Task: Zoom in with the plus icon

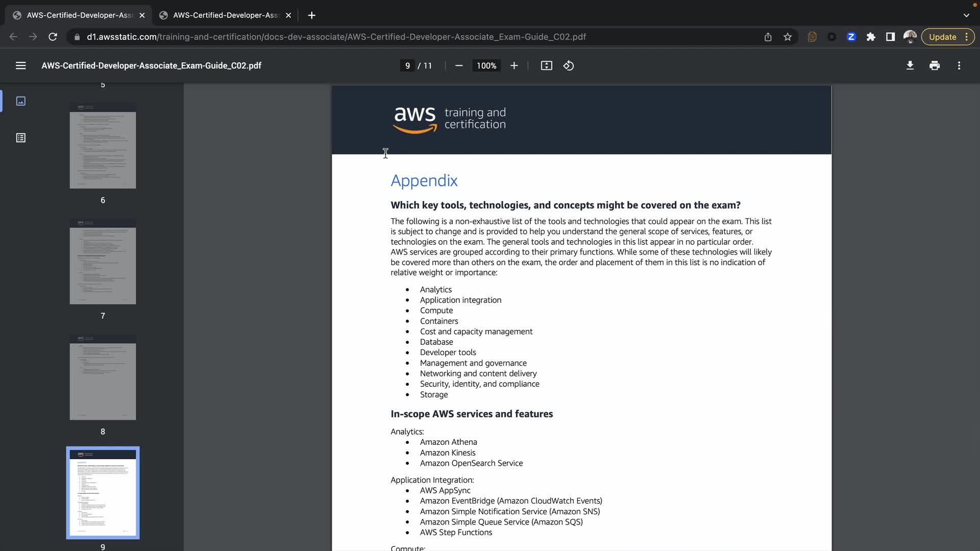Action: click(514, 65)
